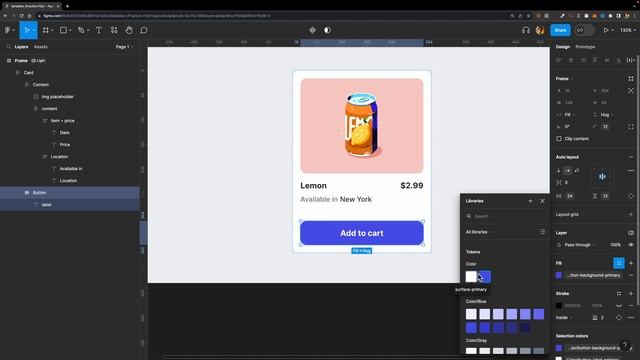
Task: Toggle layer visibility eye in Layer section
Action: (631, 245)
